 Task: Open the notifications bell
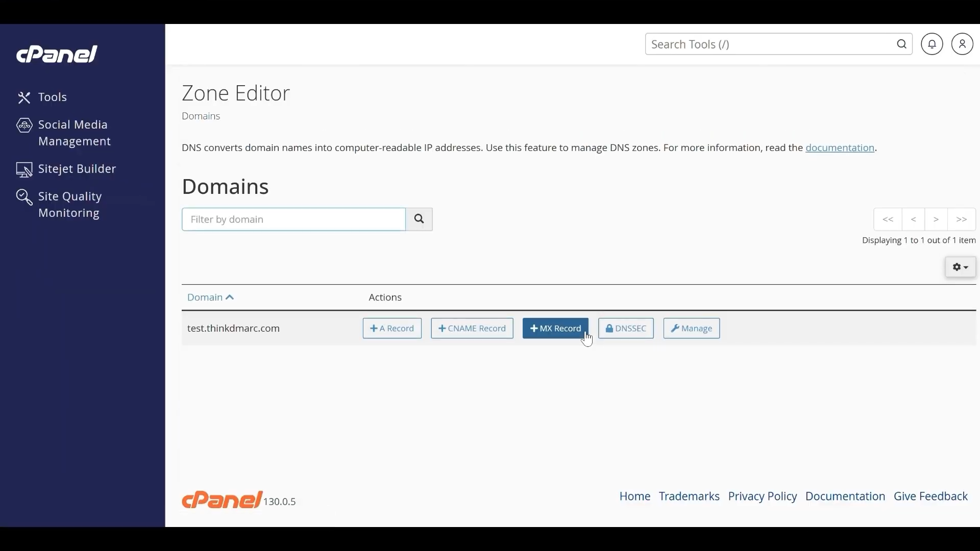pyautogui.click(x=932, y=44)
